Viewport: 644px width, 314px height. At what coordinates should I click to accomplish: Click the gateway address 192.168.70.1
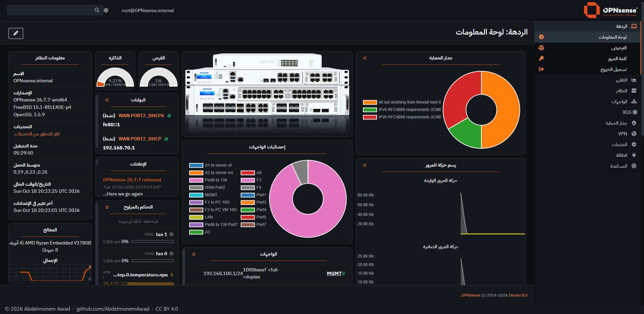point(119,148)
